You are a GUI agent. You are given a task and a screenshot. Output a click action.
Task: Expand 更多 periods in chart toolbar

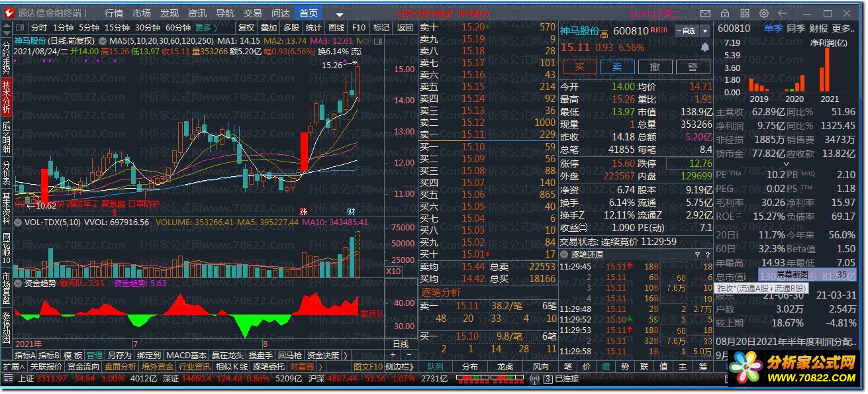tap(206, 28)
